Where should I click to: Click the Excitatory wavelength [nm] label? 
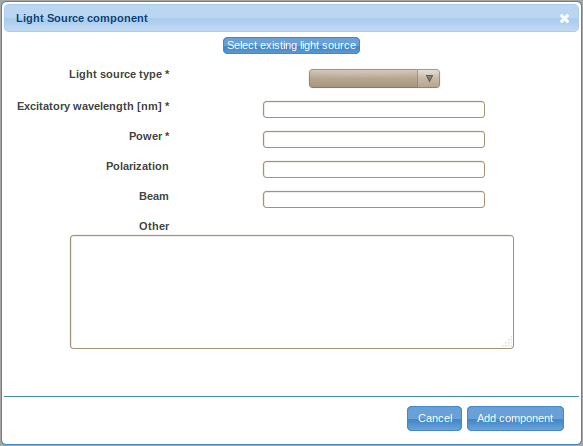point(93,106)
